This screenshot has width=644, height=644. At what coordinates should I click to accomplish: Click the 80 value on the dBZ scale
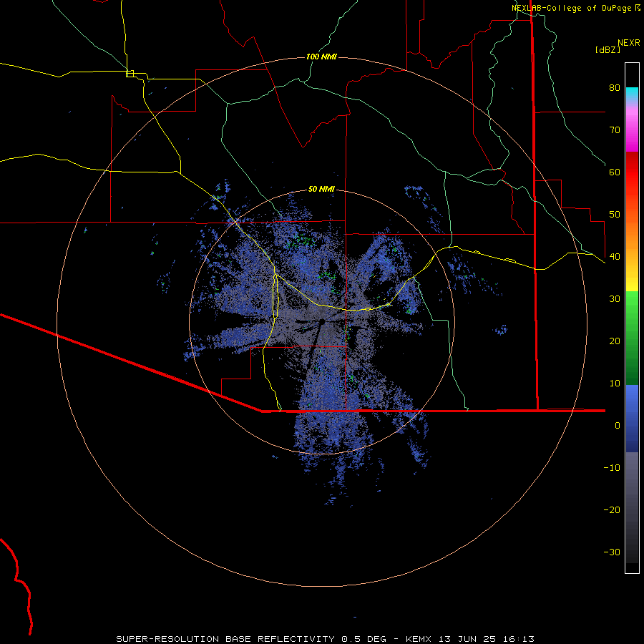coord(615,87)
